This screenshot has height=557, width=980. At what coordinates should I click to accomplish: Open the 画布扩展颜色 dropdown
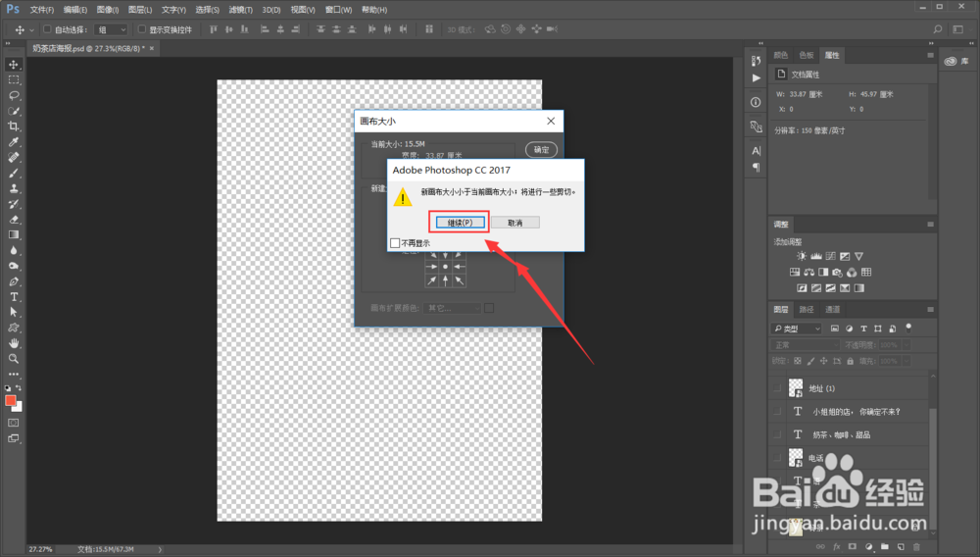[x=452, y=308]
